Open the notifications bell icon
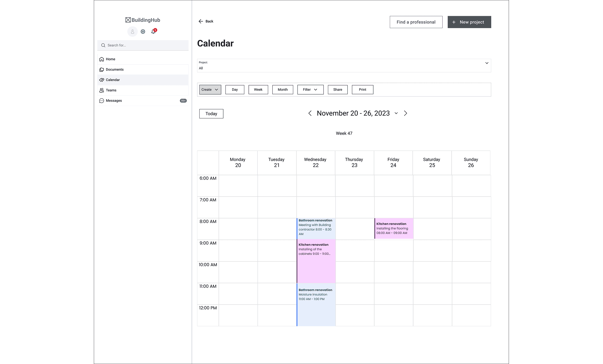Viewport: 603px width, 364px height. coord(154,31)
